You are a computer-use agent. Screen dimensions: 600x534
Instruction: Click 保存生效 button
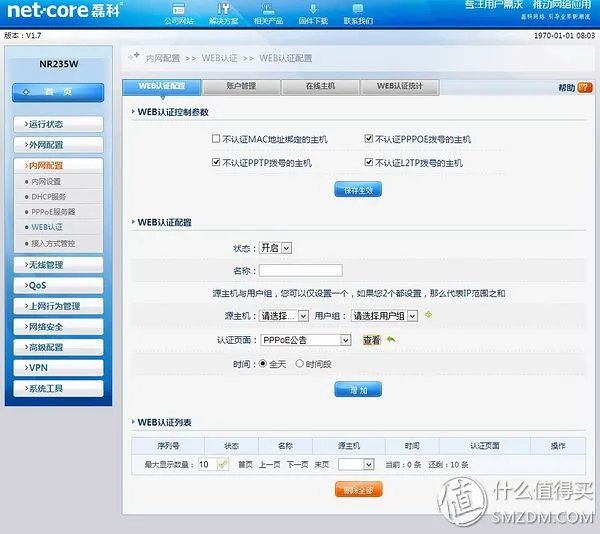[x=358, y=190]
